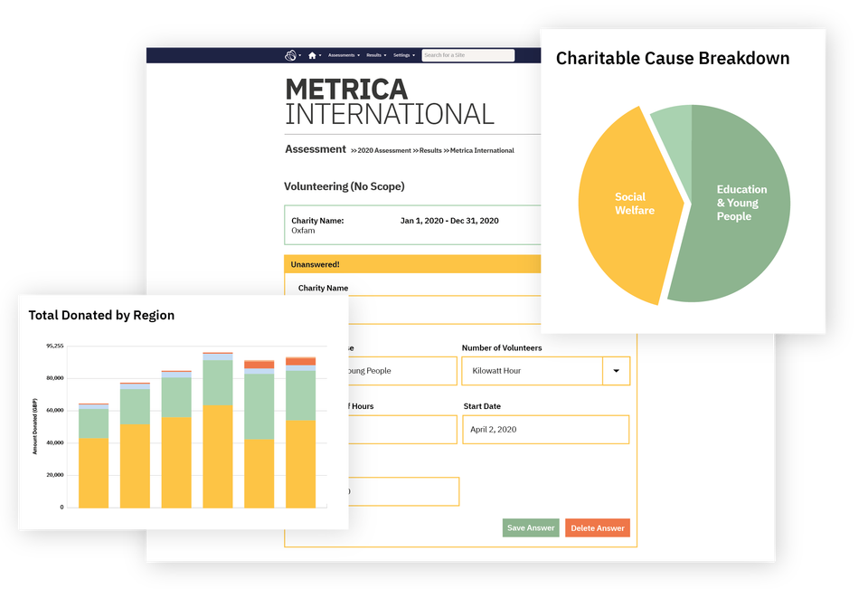
Task: Click the Home icon in the navbar
Action: [x=312, y=55]
